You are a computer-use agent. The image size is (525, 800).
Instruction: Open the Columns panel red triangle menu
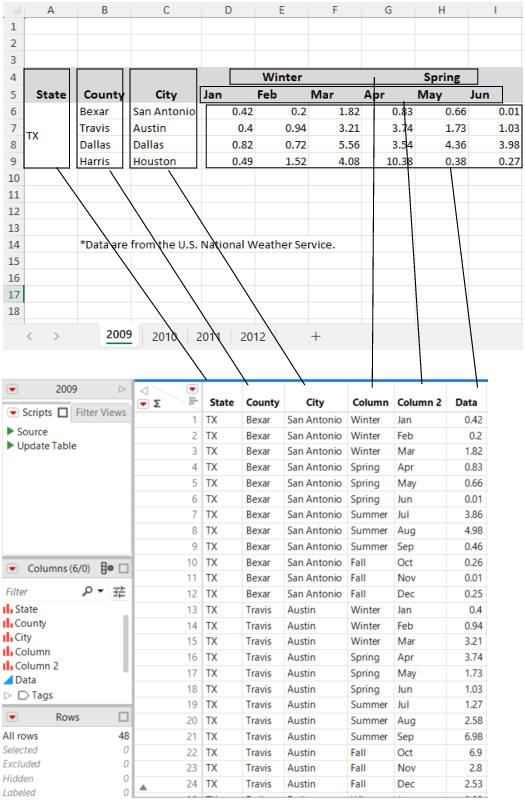12,569
